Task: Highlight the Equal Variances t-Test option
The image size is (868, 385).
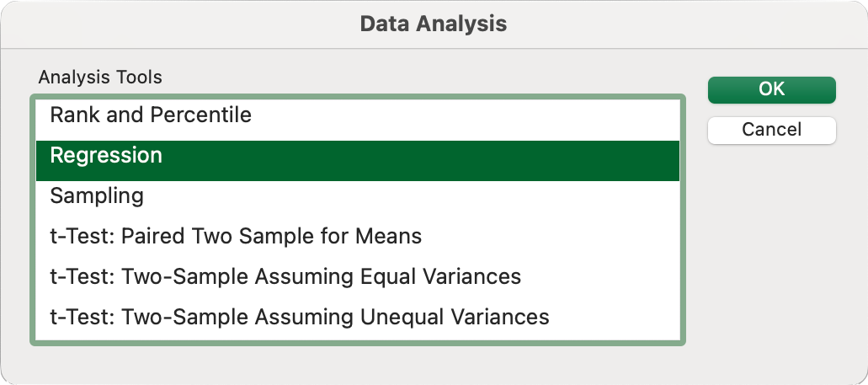Action: click(285, 277)
